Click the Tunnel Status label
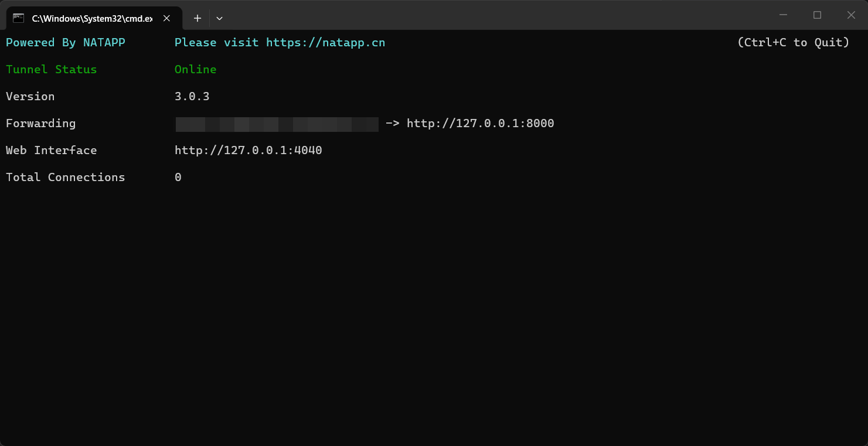Viewport: 868px width, 446px height. click(x=52, y=70)
